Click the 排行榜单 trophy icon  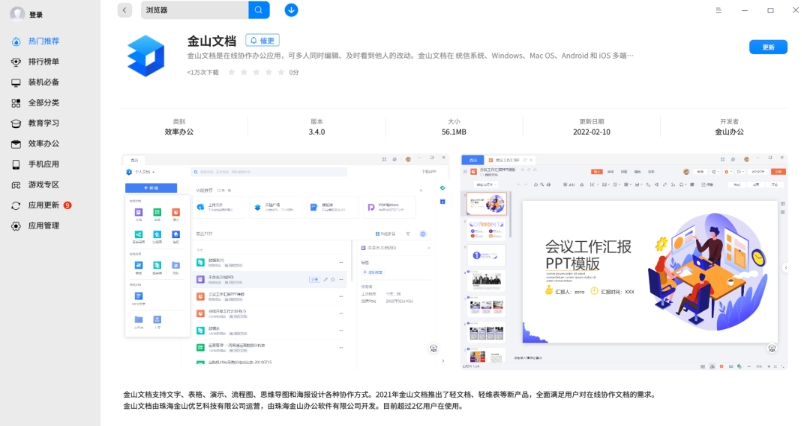click(16, 62)
